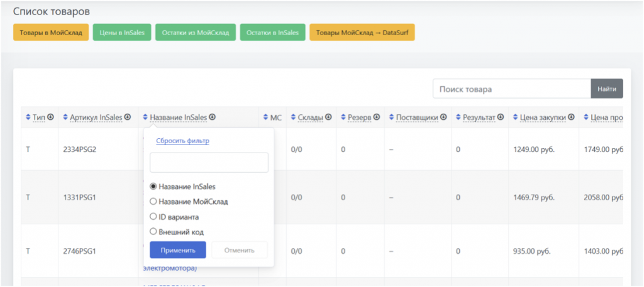This screenshot has width=644, height=287.
Task: Choose the Внешний код radio option
Action: (x=153, y=232)
